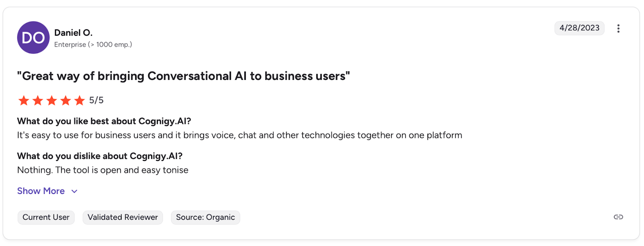Click the fifth rating star
This screenshot has height=246, width=644.
[80, 100]
